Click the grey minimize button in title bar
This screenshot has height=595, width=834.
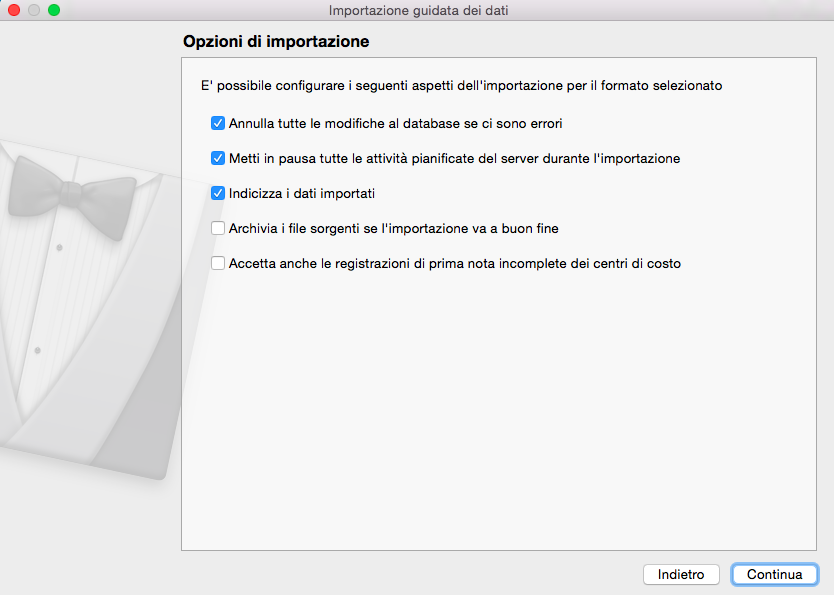(34, 10)
